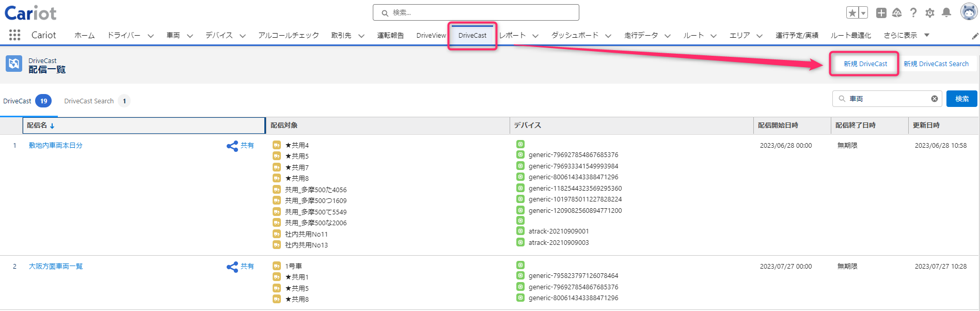The image size is (980, 311).
Task: Clear the 車両 search field
Action: click(x=935, y=99)
